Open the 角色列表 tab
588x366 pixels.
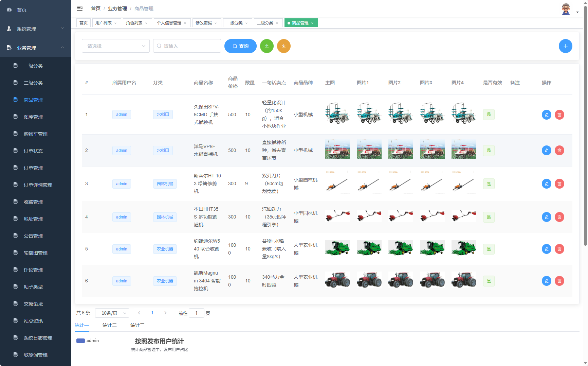coord(134,23)
